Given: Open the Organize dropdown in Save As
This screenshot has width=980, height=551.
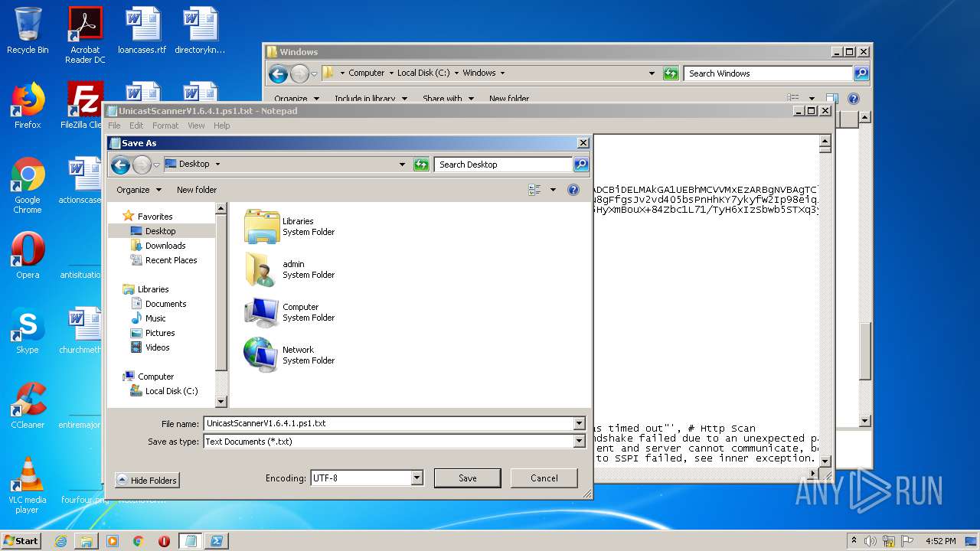Looking at the screenshot, I should 139,190.
